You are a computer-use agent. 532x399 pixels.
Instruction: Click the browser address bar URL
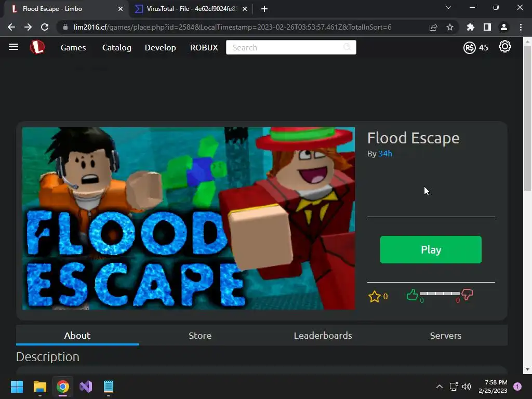point(232,27)
